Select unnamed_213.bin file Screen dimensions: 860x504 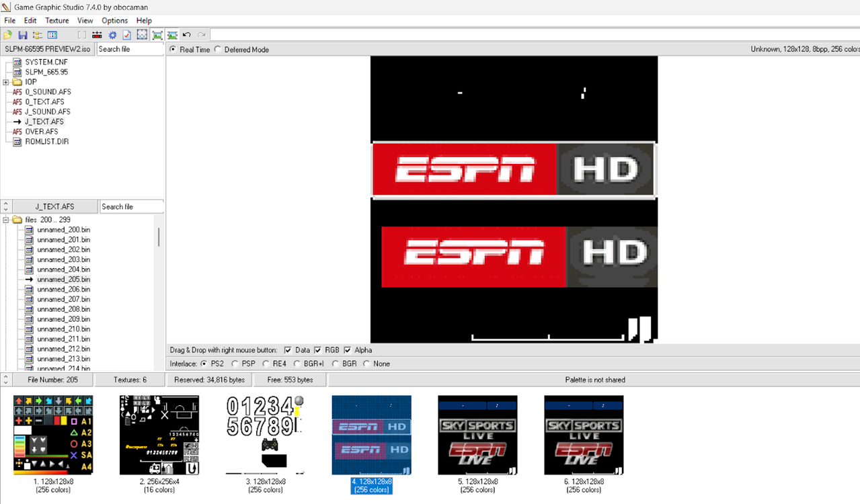pos(63,359)
